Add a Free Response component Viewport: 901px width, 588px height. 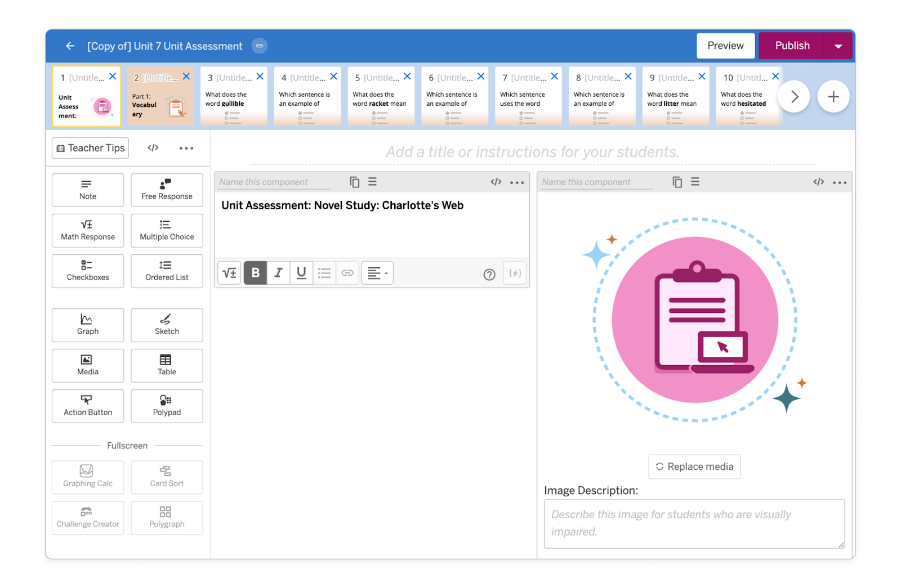pyautogui.click(x=166, y=190)
